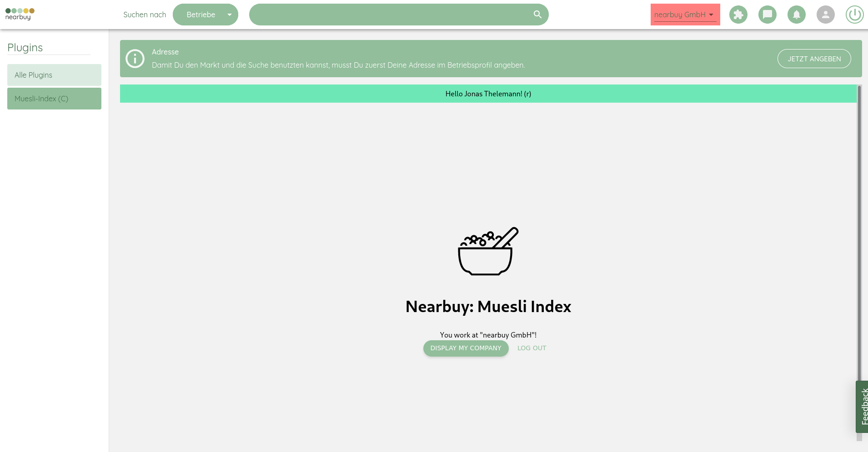Open the nearbuy GmbH company dropdown

pos(685,15)
